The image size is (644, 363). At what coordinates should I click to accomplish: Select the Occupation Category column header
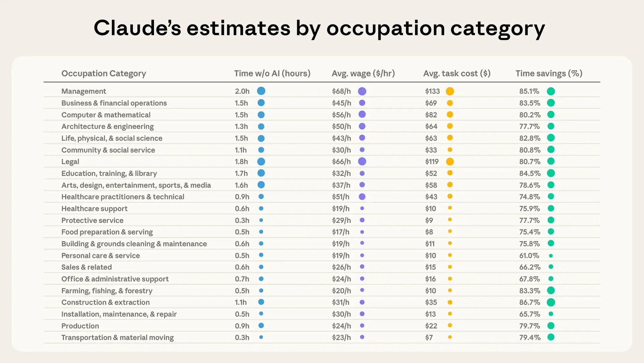point(104,74)
